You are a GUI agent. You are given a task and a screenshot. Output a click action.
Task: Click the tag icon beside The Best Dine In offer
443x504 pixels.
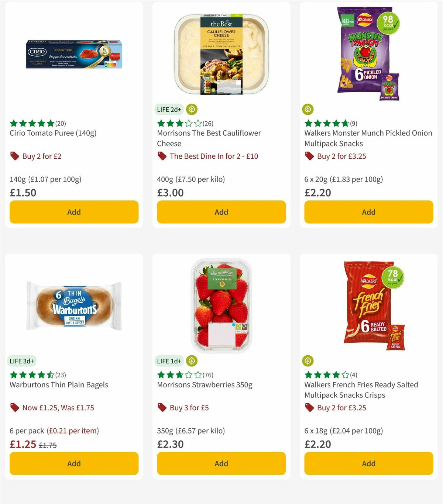(162, 156)
